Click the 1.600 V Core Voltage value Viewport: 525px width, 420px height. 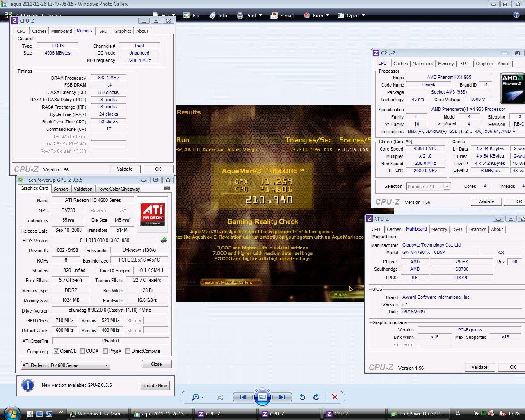pyautogui.click(x=477, y=99)
